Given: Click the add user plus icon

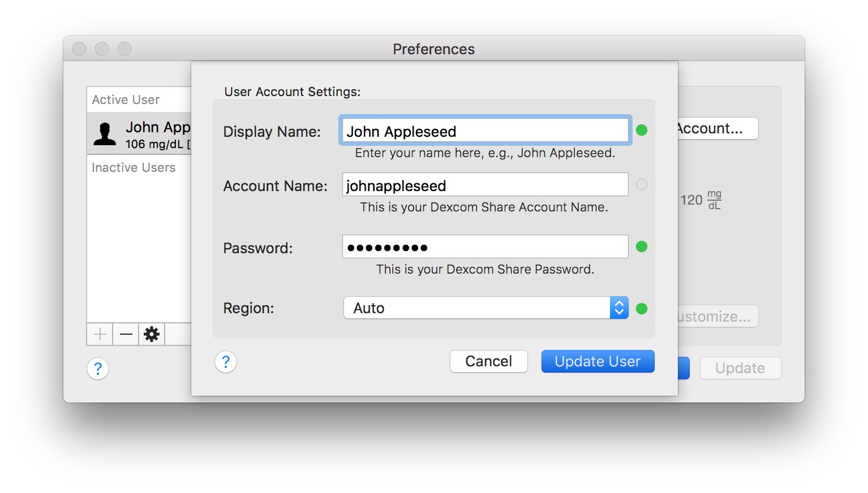Looking at the screenshot, I should (x=100, y=334).
